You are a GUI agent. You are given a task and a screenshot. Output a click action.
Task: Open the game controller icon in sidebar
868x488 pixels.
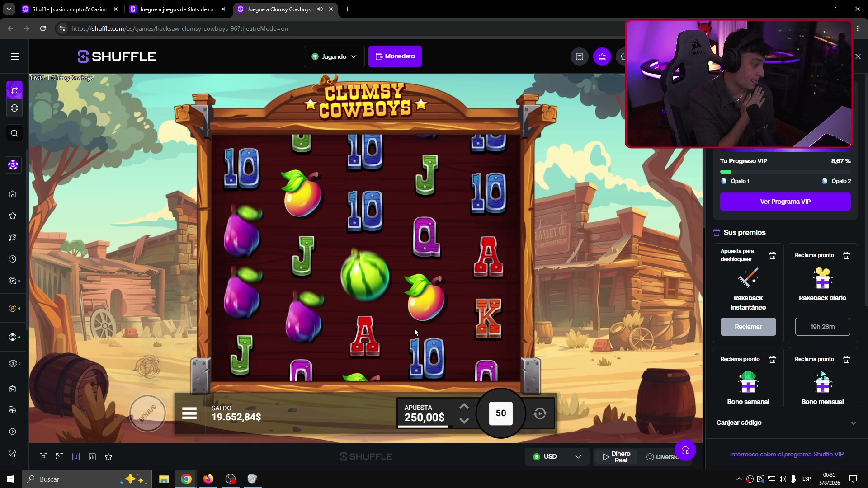13,388
